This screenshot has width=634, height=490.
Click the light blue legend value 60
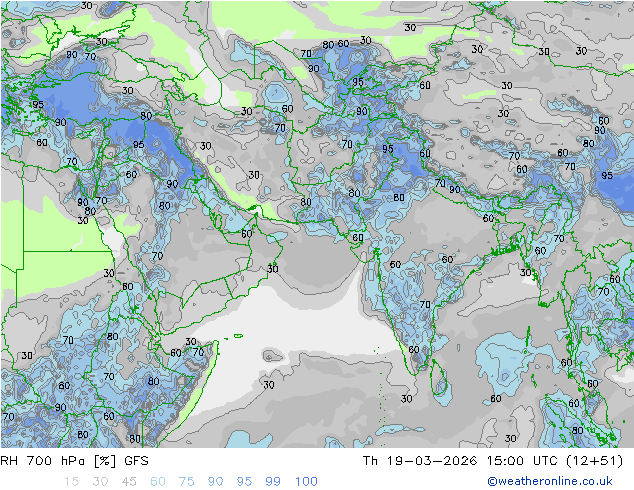pos(158,482)
